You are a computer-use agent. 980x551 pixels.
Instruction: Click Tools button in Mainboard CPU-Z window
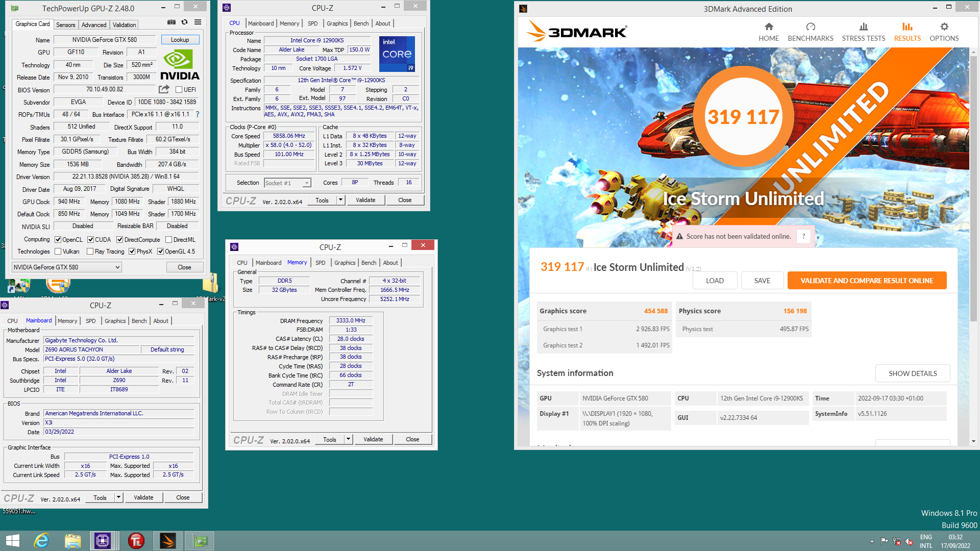(100, 497)
